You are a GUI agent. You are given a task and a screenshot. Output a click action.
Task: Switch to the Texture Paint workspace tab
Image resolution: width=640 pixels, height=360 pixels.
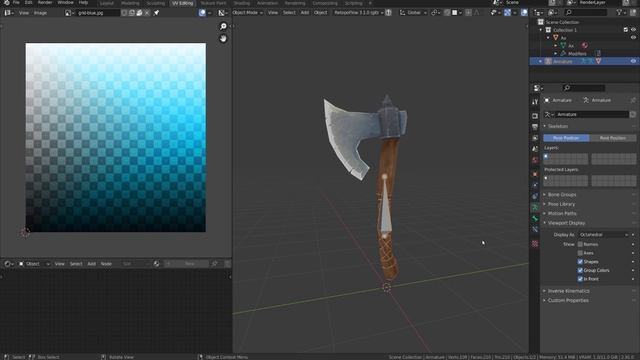(x=213, y=3)
